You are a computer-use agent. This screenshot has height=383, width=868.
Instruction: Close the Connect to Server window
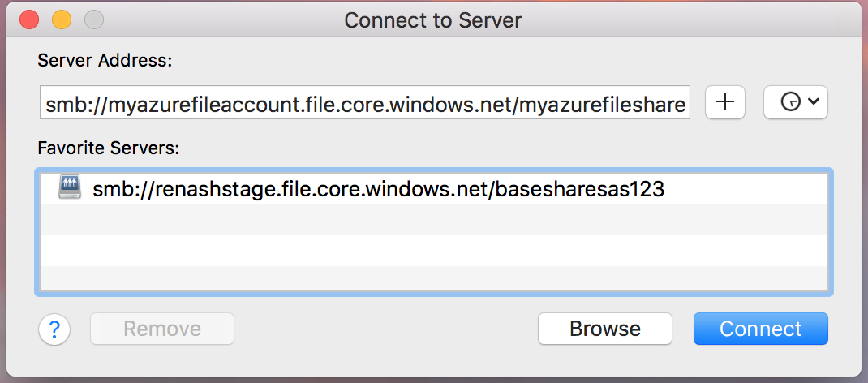29,19
